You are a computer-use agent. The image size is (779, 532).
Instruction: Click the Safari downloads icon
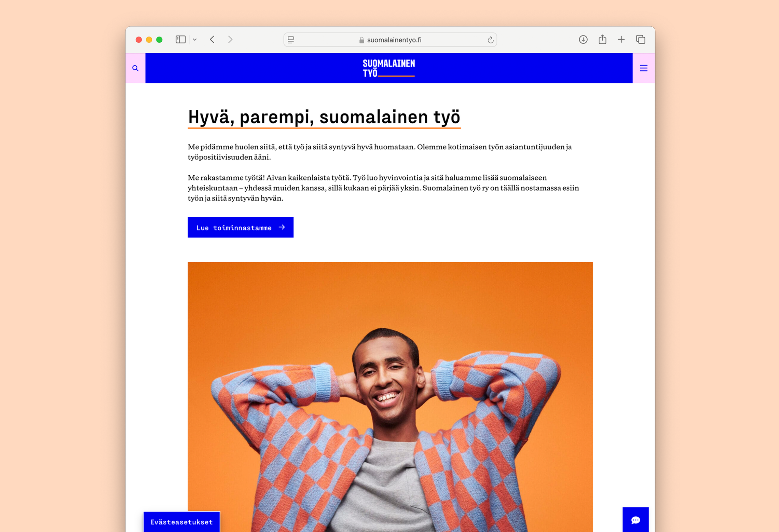pyautogui.click(x=583, y=40)
